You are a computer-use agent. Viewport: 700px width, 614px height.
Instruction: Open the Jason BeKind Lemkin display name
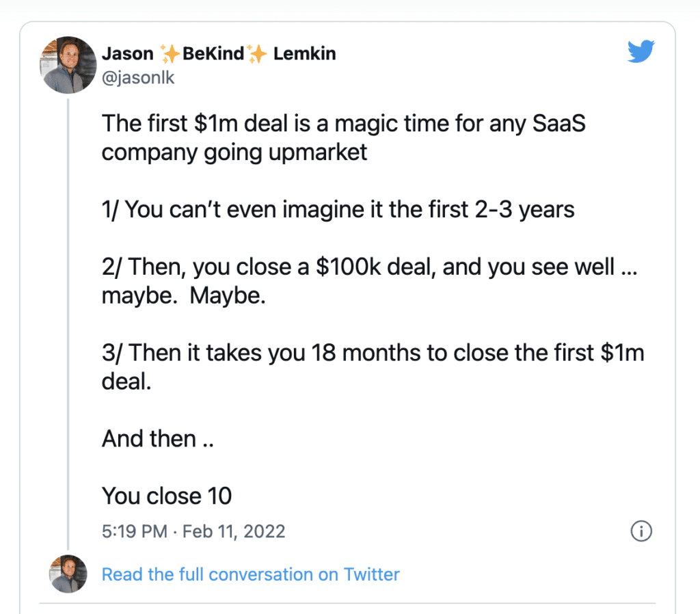tap(219, 54)
